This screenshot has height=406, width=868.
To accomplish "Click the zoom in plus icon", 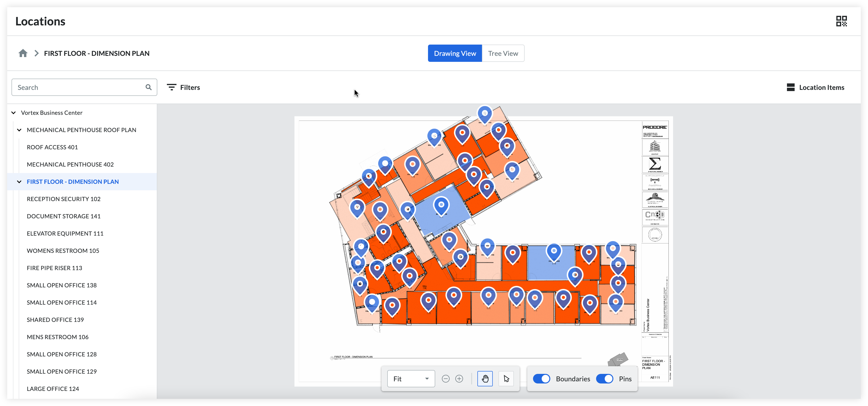I will (x=459, y=379).
